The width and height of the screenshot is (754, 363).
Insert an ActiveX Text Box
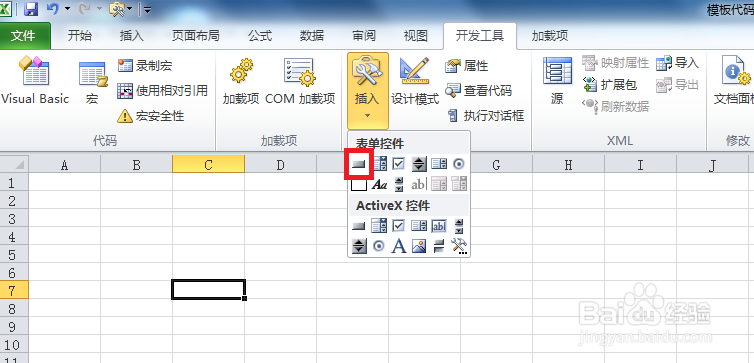(x=439, y=225)
